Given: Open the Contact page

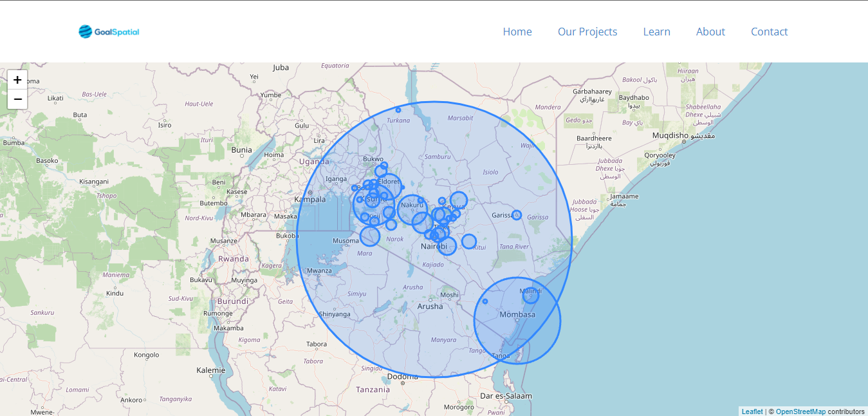Looking at the screenshot, I should (x=769, y=31).
